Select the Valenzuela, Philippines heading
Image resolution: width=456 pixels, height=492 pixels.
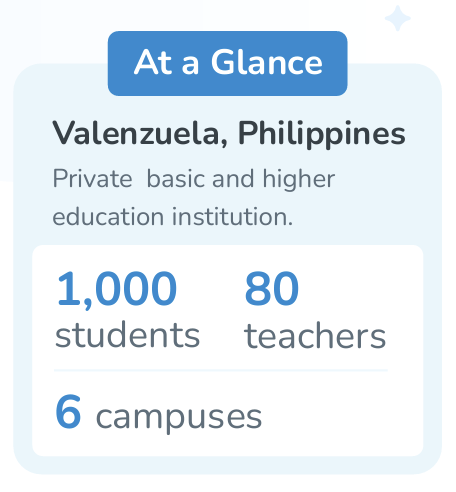pyautogui.click(x=229, y=133)
